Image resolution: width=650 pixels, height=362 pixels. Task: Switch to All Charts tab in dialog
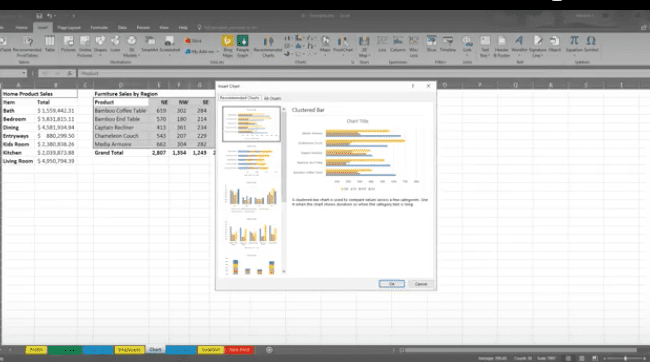pyautogui.click(x=272, y=98)
